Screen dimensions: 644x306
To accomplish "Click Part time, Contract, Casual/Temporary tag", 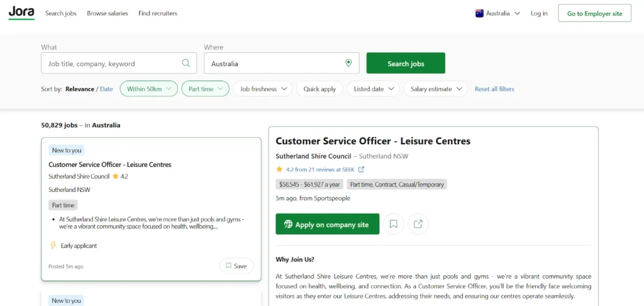I will pos(397,184).
